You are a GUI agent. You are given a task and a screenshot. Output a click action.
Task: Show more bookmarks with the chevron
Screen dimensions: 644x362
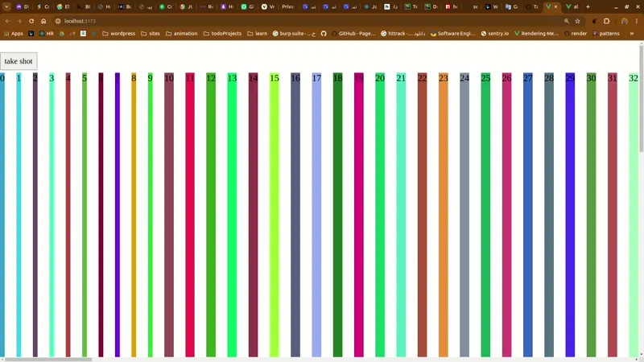point(632,34)
